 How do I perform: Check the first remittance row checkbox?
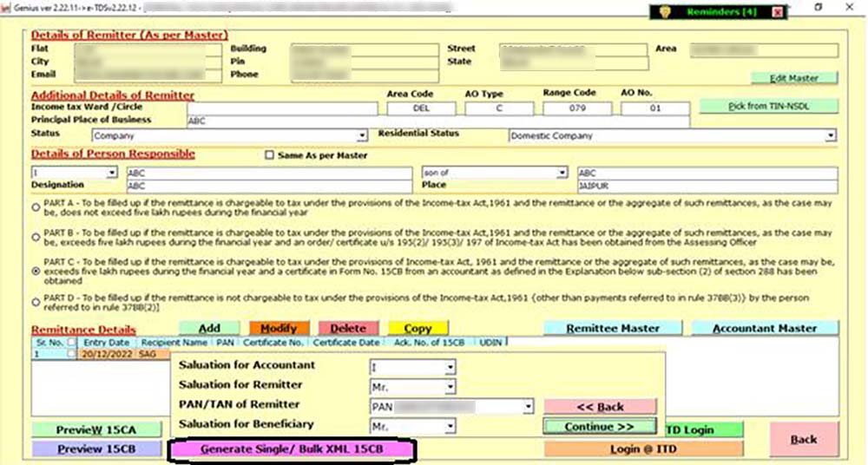(x=71, y=354)
